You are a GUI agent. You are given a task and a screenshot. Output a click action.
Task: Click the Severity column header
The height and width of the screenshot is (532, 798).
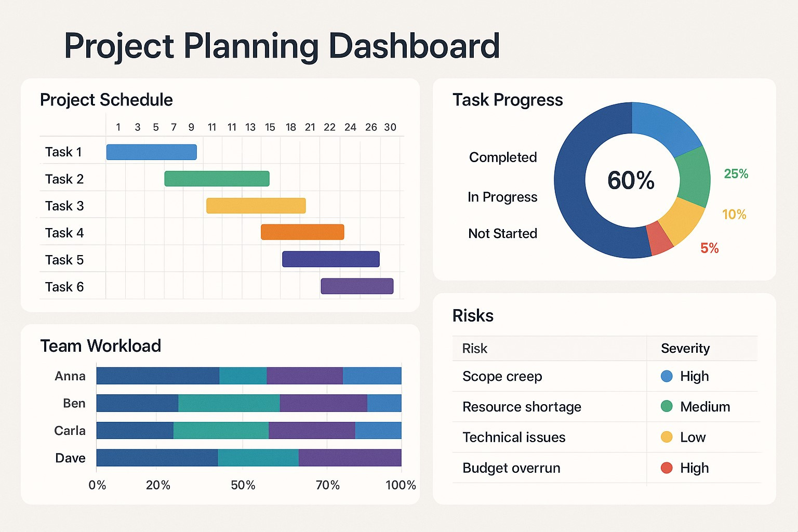coord(685,349)
